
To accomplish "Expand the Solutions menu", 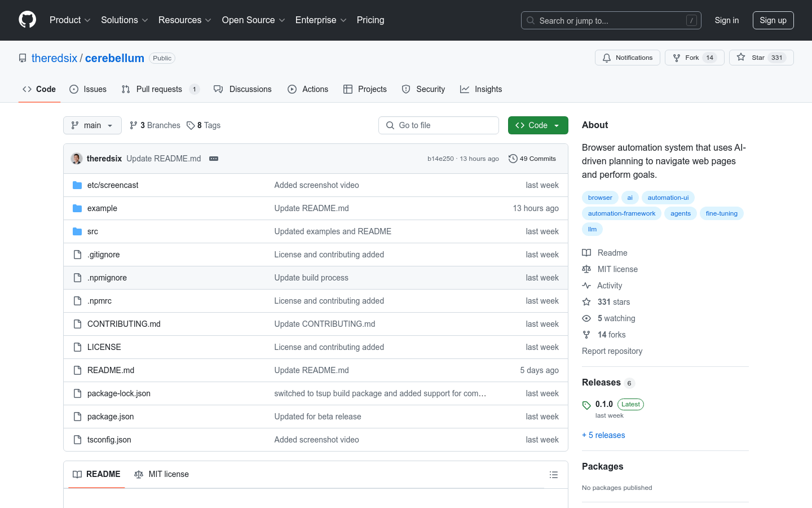I will coord(125,20).
